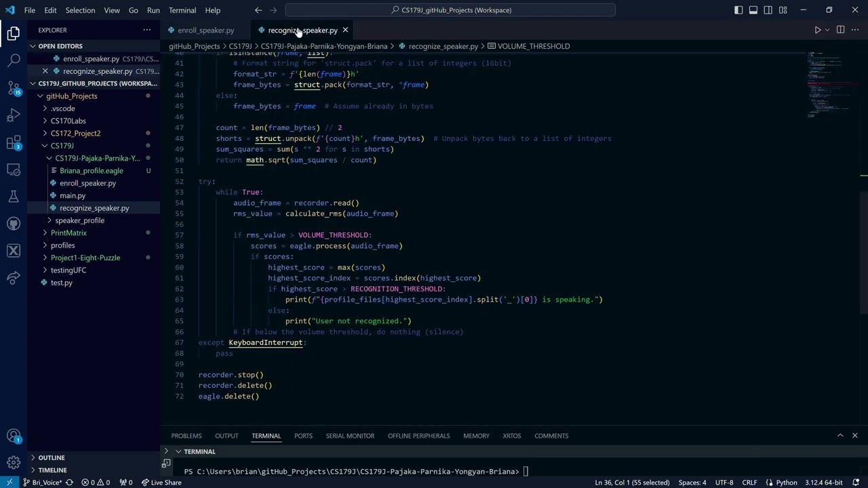This screenshot has width=868, height=488.
Task: Open the Terminal menu
Action: (x=182, y=10)
